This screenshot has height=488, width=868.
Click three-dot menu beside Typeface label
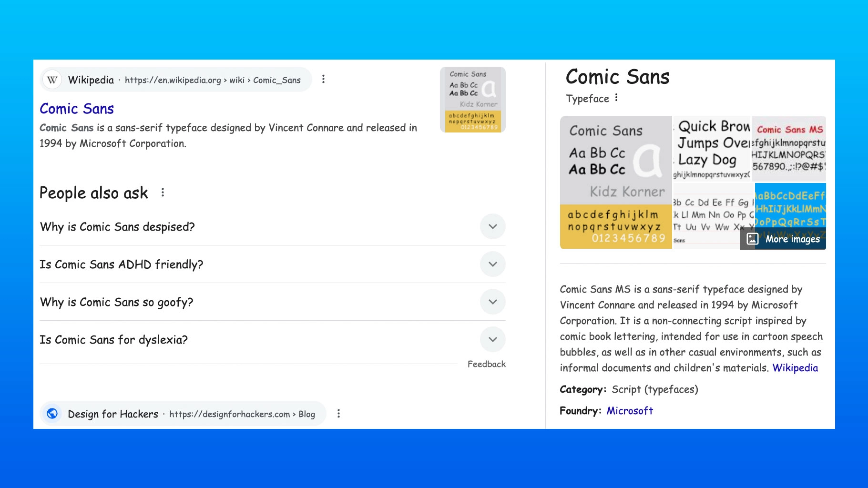[x=616, y=98]
